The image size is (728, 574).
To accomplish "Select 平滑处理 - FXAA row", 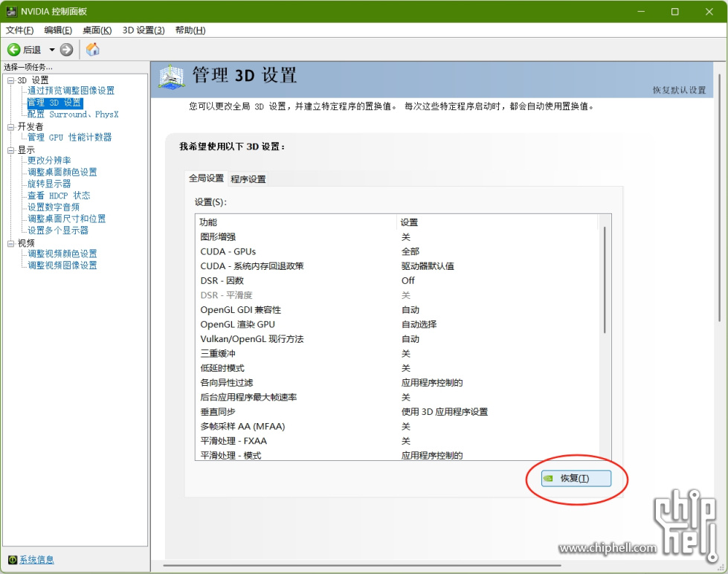I will (x=397, y=441).
